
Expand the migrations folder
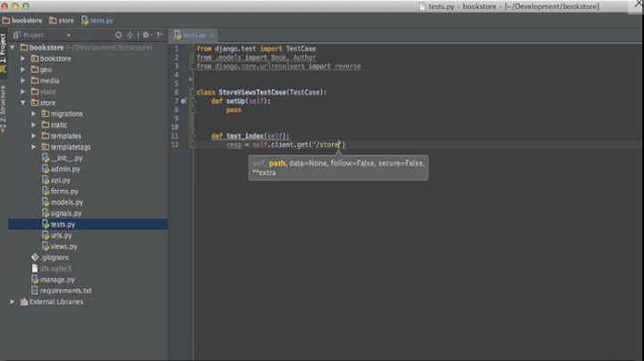point(34,114)
